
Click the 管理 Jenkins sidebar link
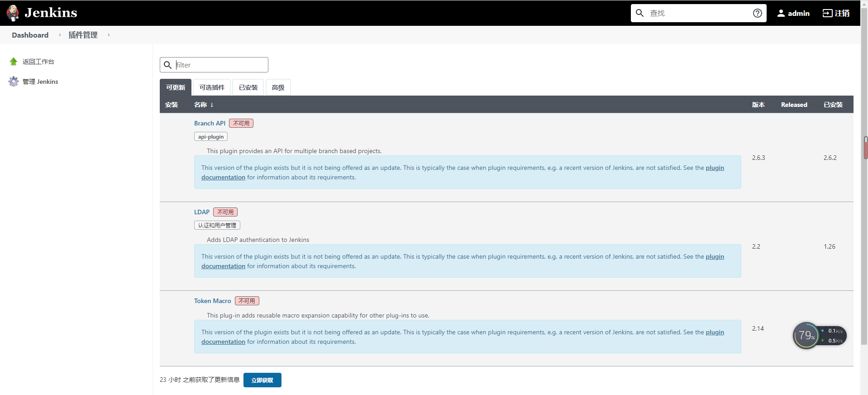point(40,82)
